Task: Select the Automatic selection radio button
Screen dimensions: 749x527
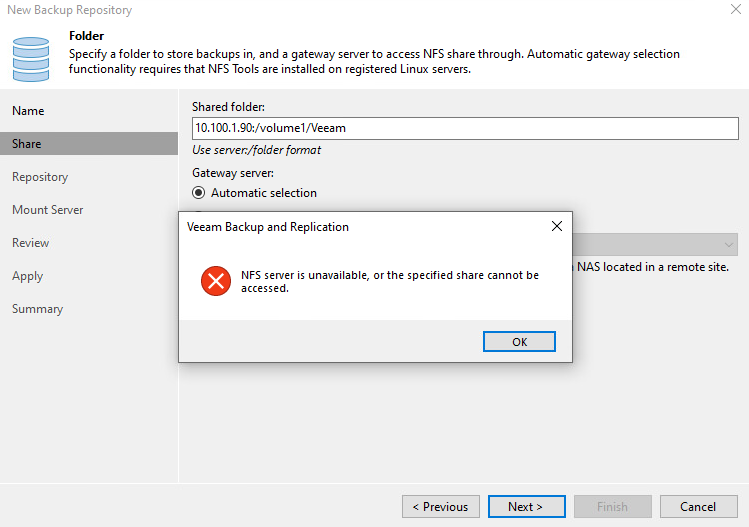Action: [198, 193]
